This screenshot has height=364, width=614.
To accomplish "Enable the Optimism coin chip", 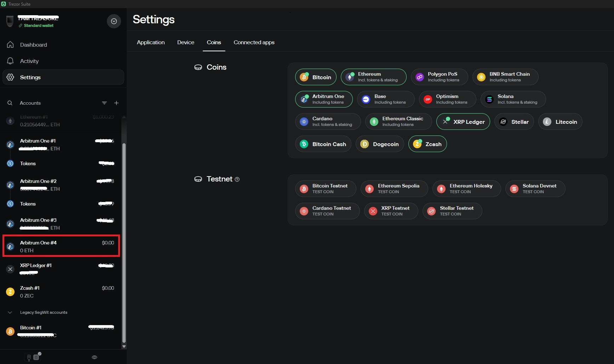I will 447,99.
